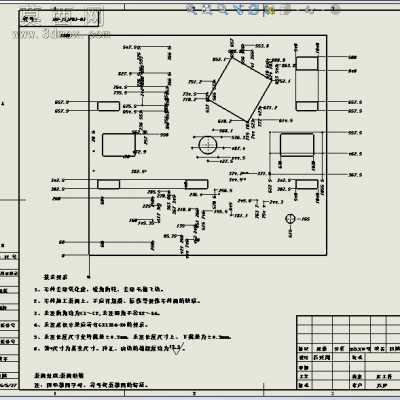Select dimension 155 beside the small circle
400x400 pixels.
coord(306,219)
